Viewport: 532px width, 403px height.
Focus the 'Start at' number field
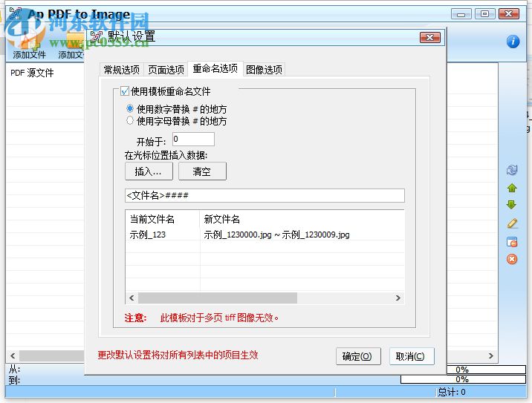(193, 140)
